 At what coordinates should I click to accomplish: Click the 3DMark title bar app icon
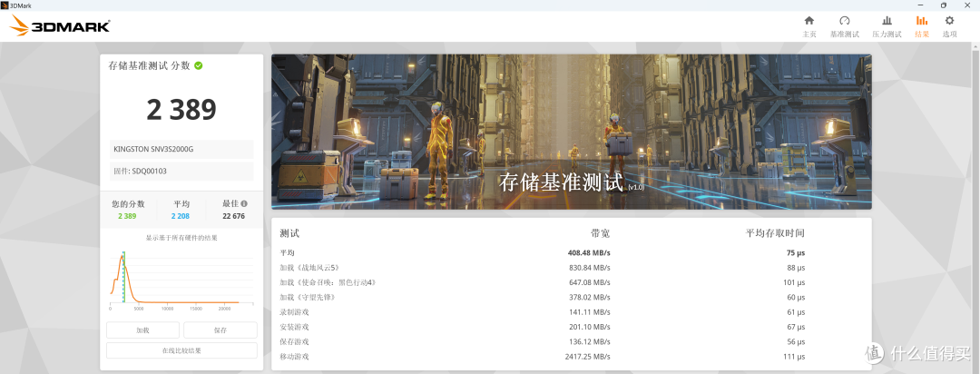pos(5,5)
